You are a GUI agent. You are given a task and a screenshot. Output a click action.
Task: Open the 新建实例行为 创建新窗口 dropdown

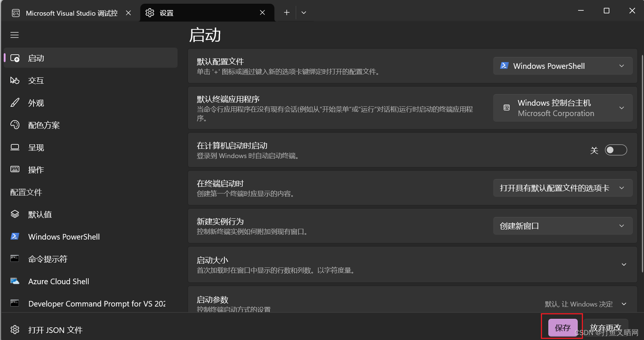pos(563,226)
